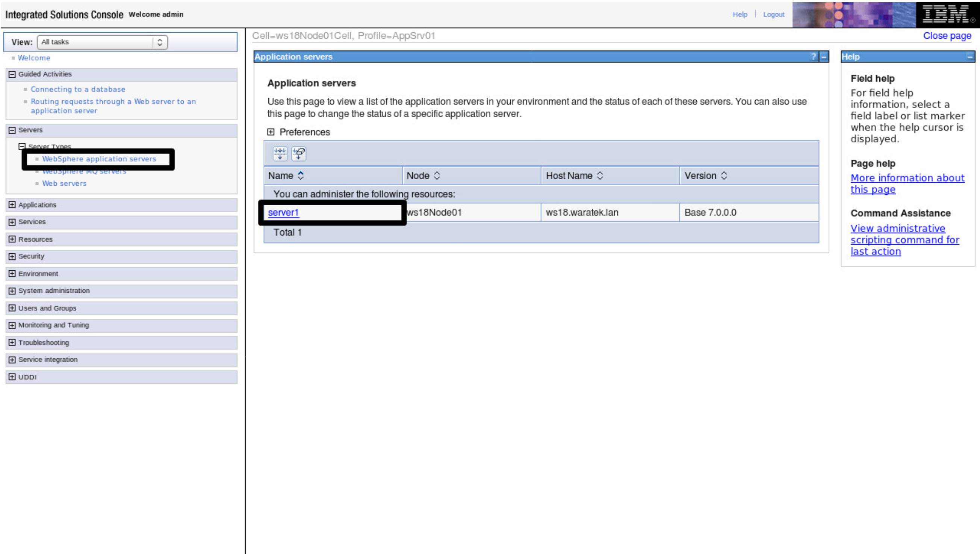
Task: Expand the UDDI section
Action: 12,377
